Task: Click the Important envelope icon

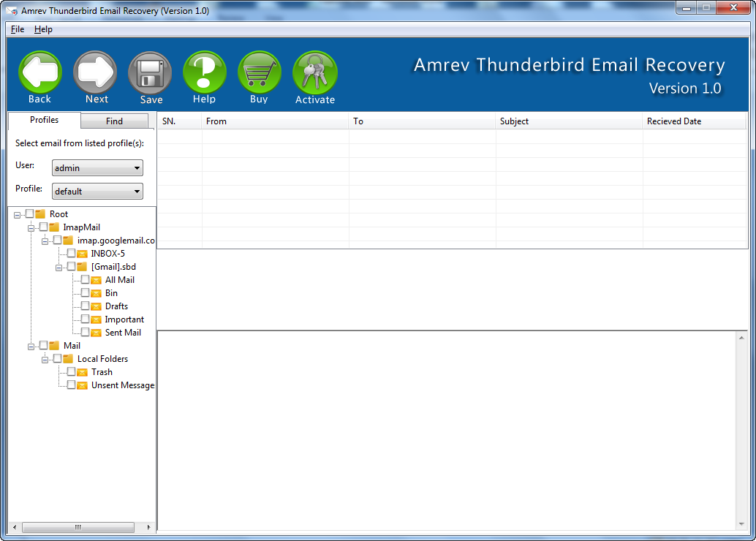Action: tap(97, 319)
